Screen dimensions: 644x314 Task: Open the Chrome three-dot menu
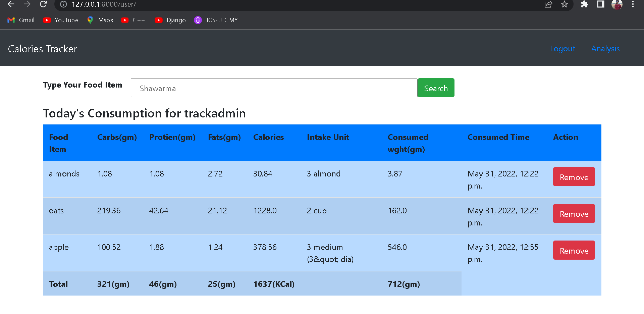pyautogui.click(x=633, y=5)
